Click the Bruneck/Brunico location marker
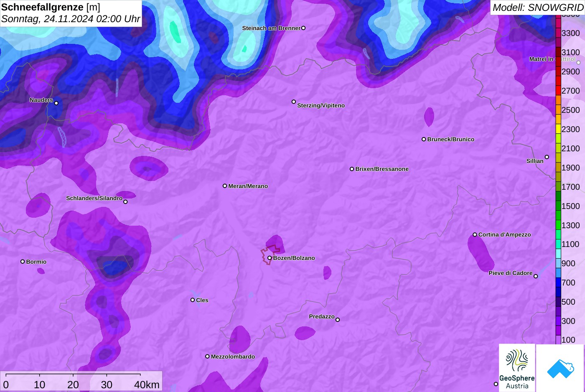Screen dimensions: 585x392 [x=424, y=139]
